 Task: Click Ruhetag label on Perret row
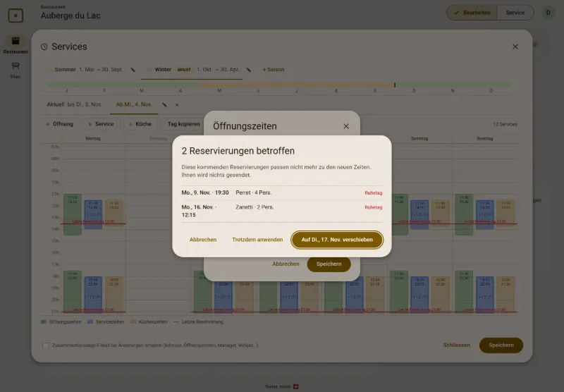(x=374, y=192)
